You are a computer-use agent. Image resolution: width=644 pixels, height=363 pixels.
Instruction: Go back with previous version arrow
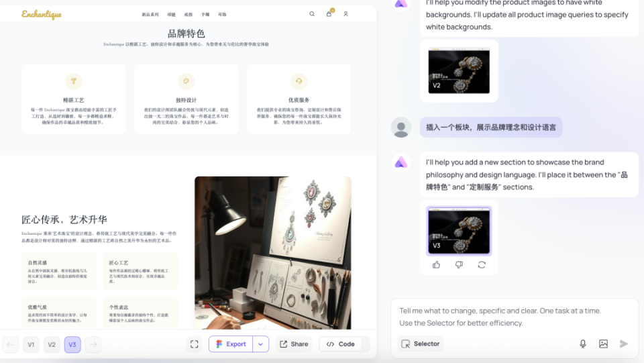[x=11, y=344]
